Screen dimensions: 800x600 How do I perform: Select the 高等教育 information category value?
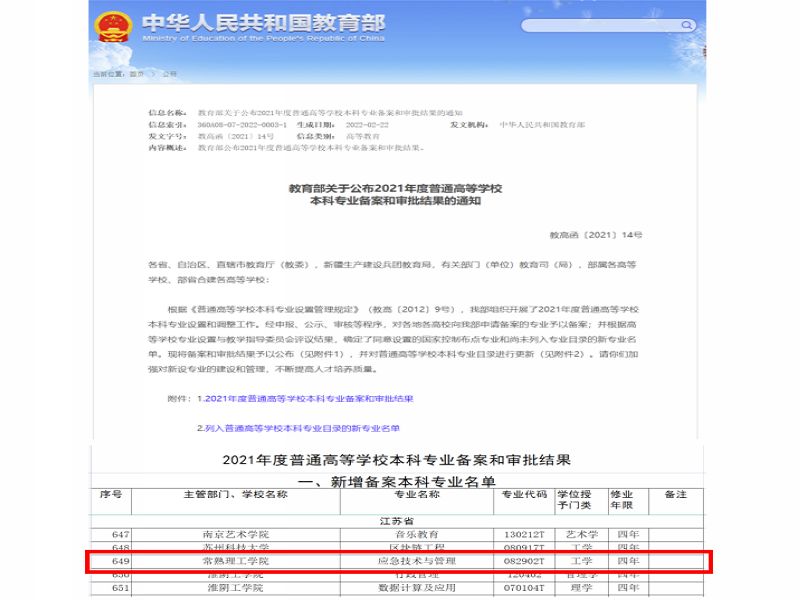[363, 136]
